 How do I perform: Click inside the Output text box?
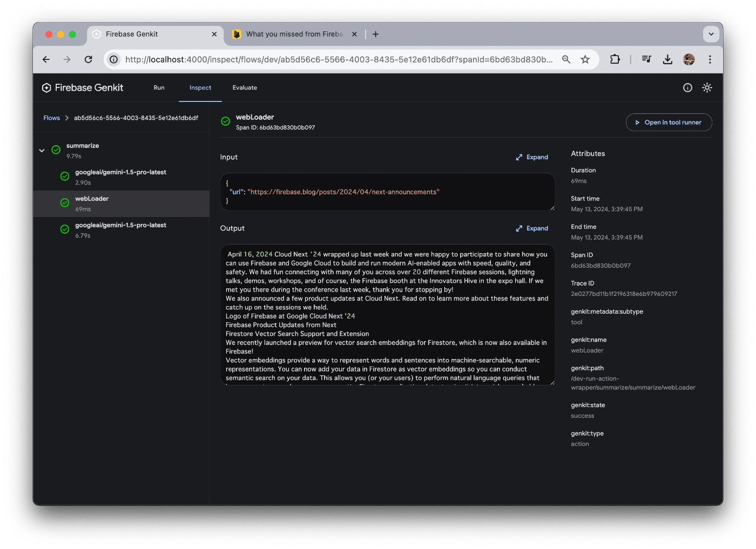(387, 315)
